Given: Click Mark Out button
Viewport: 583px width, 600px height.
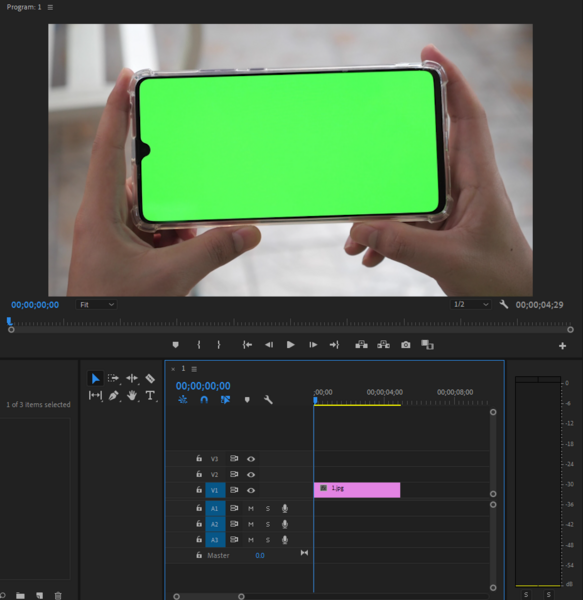Looking at the screenshot, I should (218, 345).
